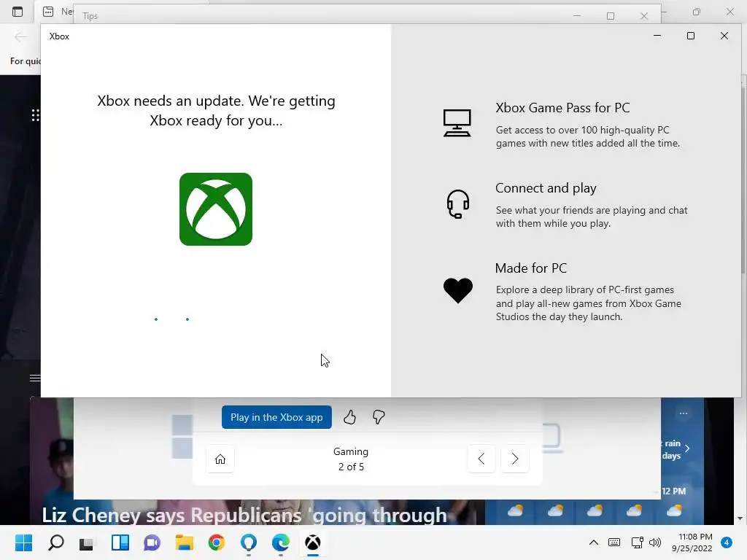Open Google Chrome from taskbar
Screen dimensions: 747x560
(216, 542)
